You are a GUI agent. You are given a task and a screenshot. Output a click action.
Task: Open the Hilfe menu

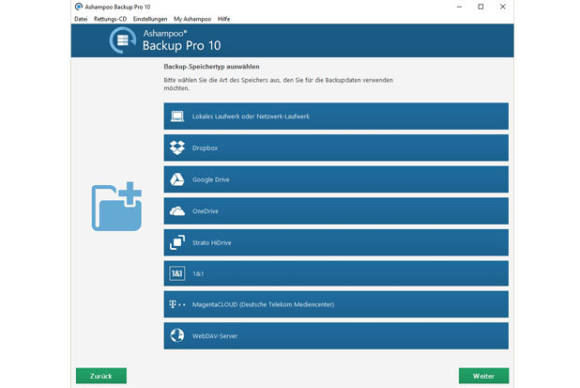pos(223,19)
